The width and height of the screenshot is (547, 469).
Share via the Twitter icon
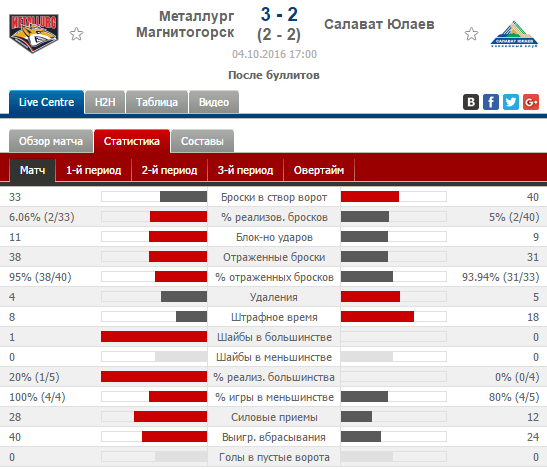click(x=511, y=102)
